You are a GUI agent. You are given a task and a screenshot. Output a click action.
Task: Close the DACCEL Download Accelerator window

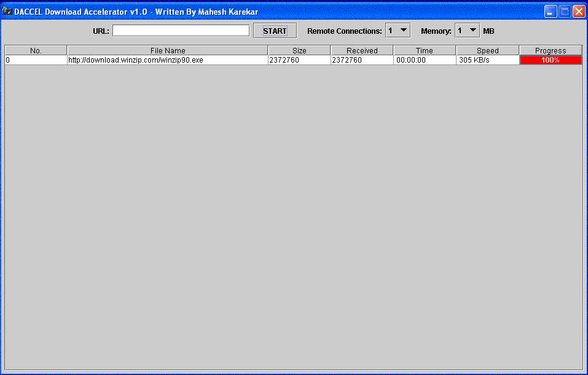click(579, 12)
